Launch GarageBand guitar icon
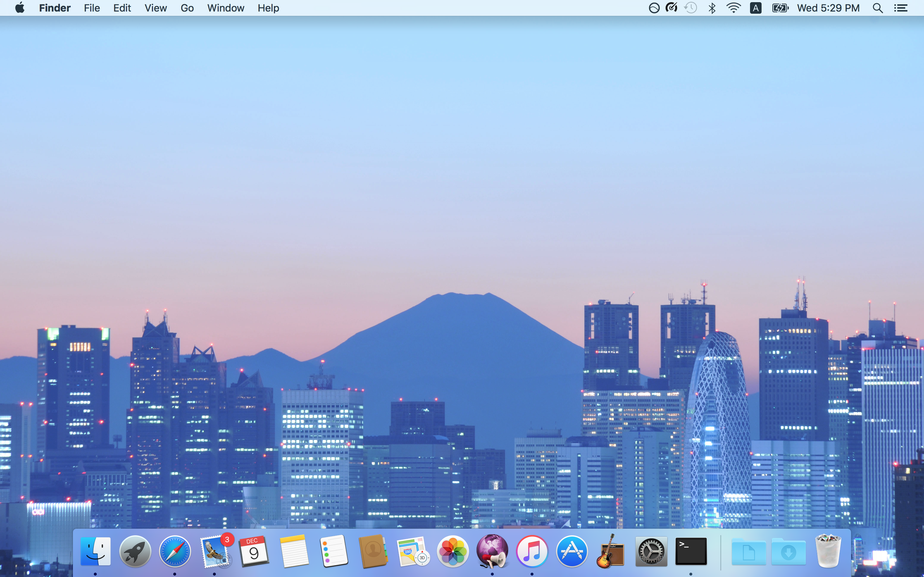This screenshot has width=924, height=577. pyautogui.click(x=611, y=551)
